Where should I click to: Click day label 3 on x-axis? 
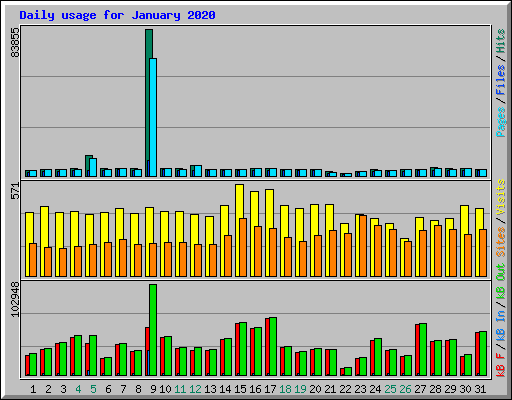coord(63,389)
